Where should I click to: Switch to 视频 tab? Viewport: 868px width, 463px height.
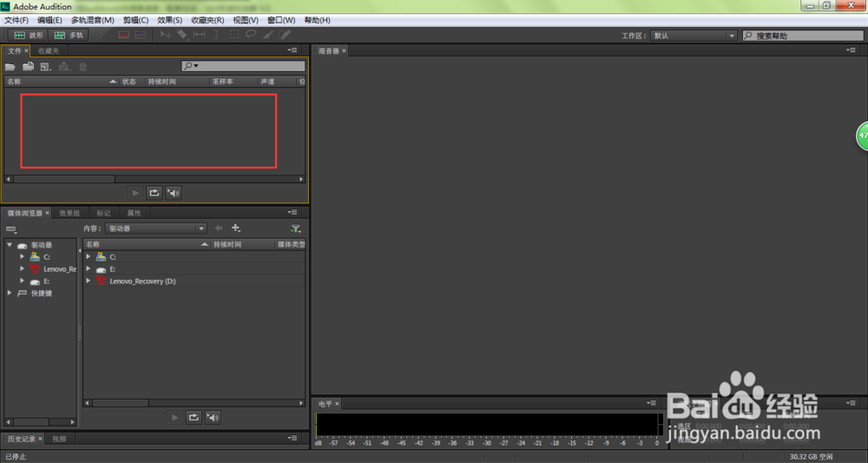[59, 439]
